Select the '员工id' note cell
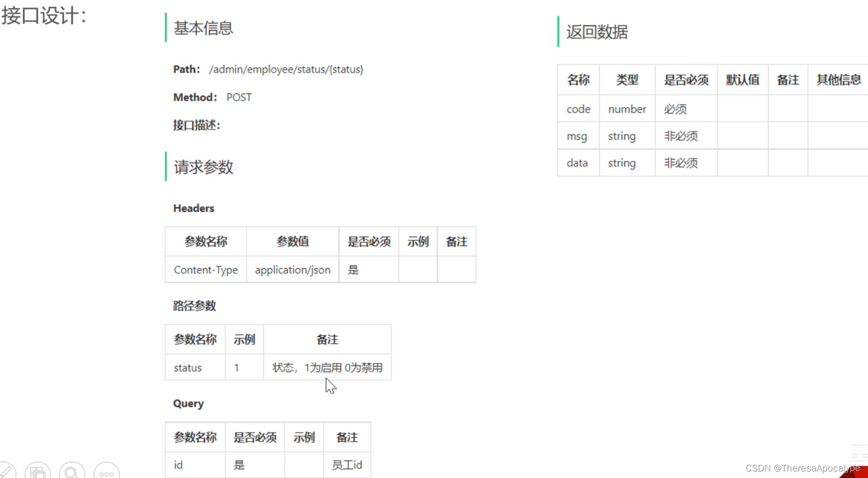This screenshot has height=478, width=868. [347, 465]
